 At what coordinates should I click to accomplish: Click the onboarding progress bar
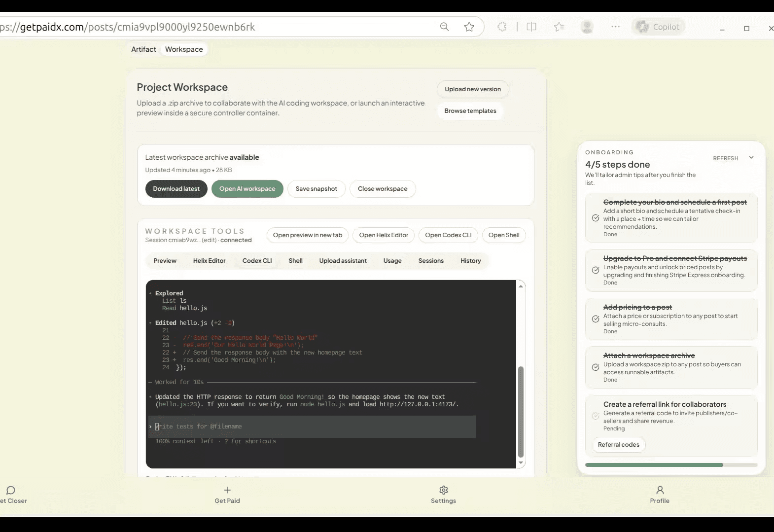(x=671, y=465)
